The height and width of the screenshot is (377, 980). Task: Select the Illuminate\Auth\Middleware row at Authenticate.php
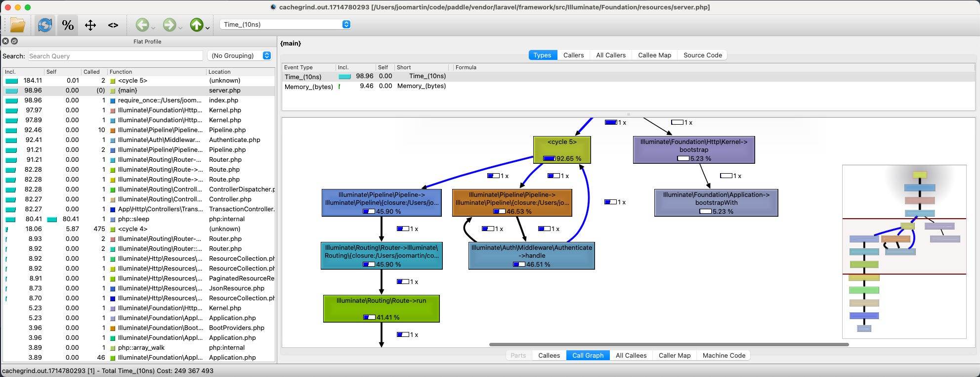pos(139,140)
